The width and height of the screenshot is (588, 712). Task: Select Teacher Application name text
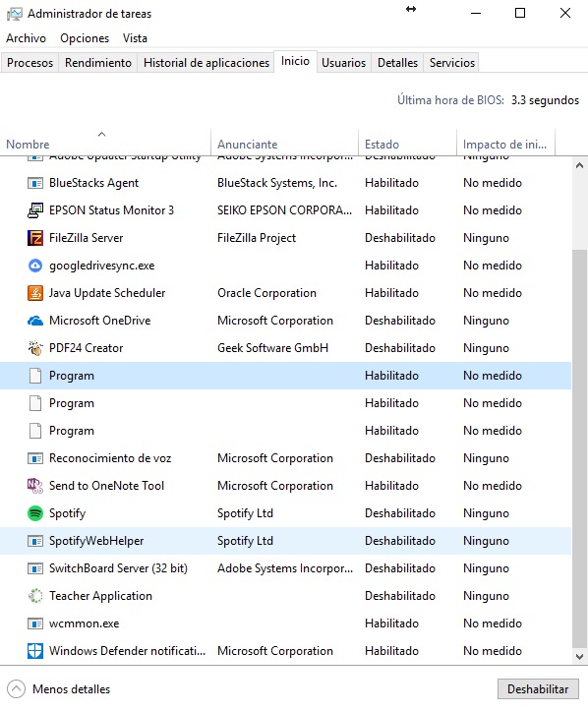[x=101, y=596]
